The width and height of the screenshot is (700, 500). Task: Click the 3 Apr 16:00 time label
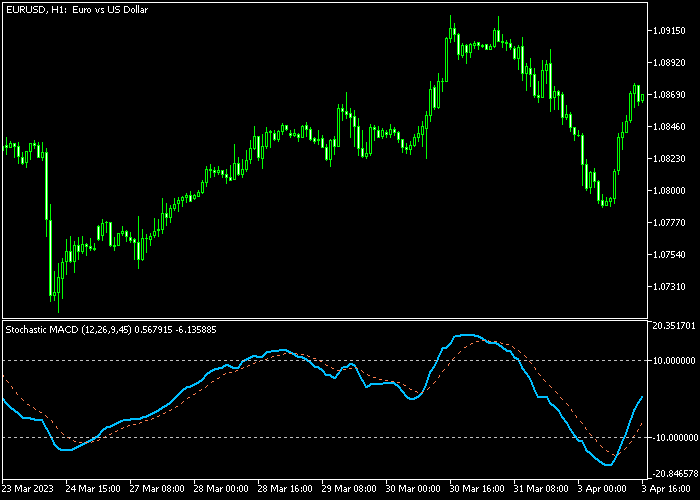click(x=668, y=488)
